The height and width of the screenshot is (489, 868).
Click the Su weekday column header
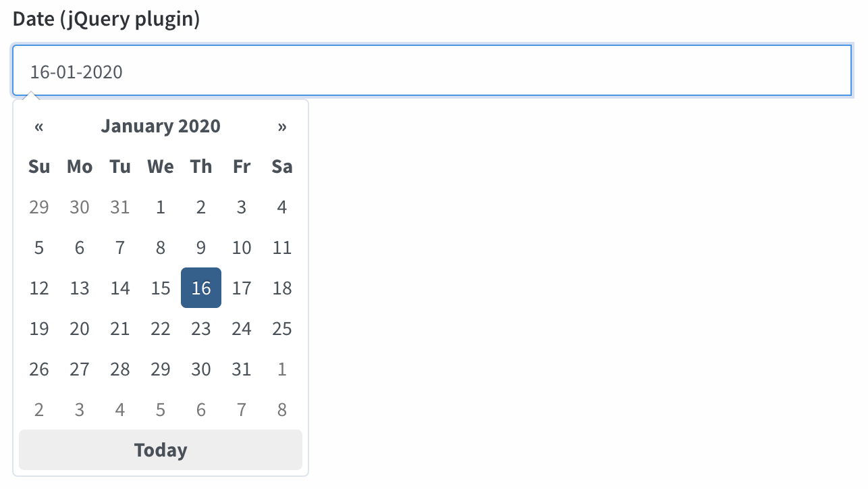[39, 166]
